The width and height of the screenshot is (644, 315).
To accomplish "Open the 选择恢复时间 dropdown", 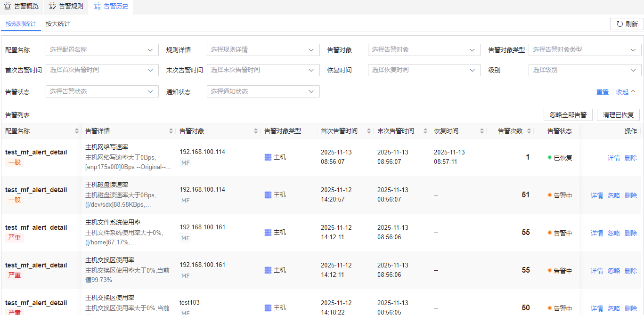I will [x=424, y=70].
